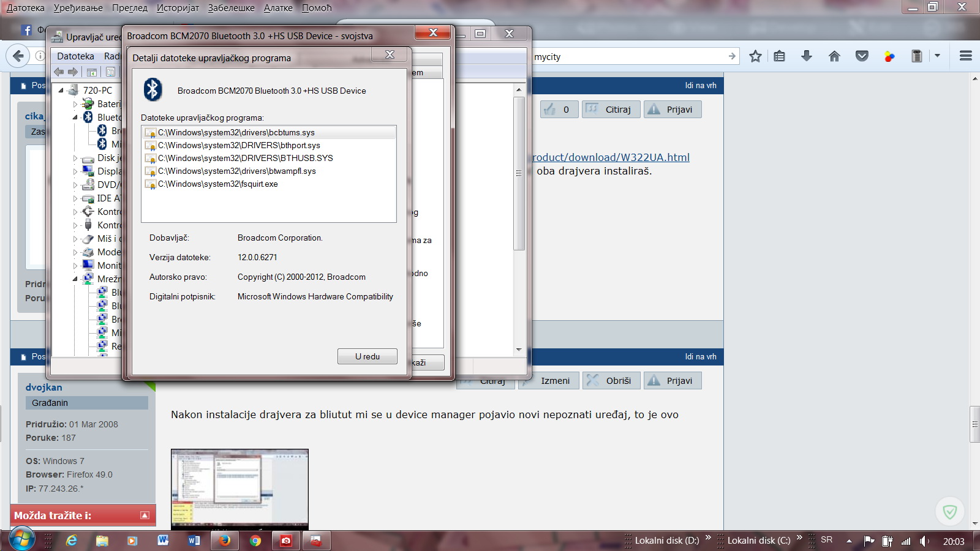The width and height of the screenshot is (980, 551).
Task: Select the Bluetooth category icon in tree
Action: [x=88, y=117]
